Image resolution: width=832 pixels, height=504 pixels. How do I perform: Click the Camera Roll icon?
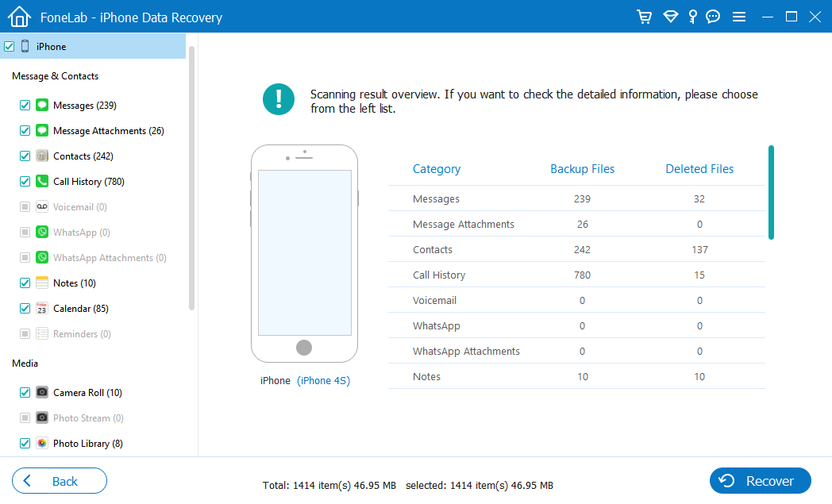click(x=42, y=393)
